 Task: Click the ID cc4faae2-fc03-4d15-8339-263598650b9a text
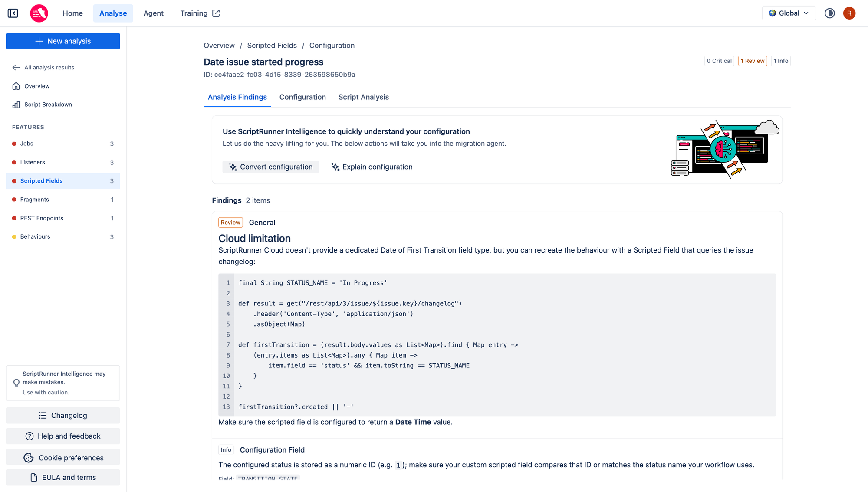pyautogui.click(x=279, y=75)
